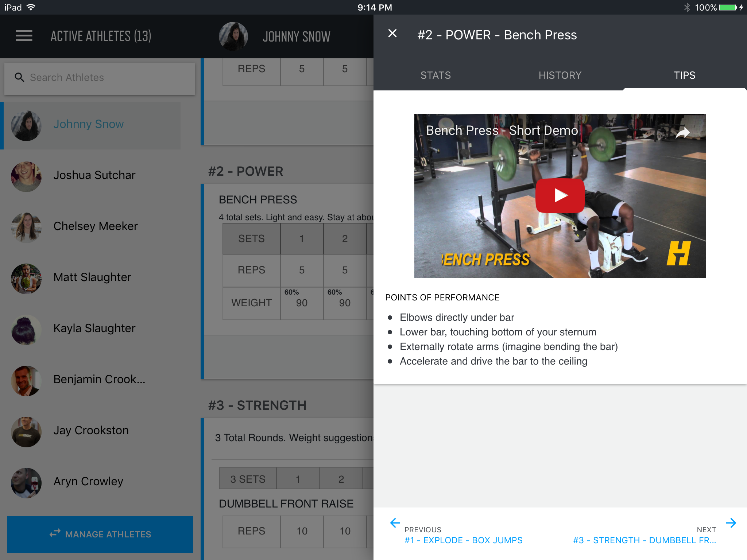Image resolution: width=747 pixels, height=560 pixels.
Task: Click the next exercise right arrow
Action: (x=731, y=523)
